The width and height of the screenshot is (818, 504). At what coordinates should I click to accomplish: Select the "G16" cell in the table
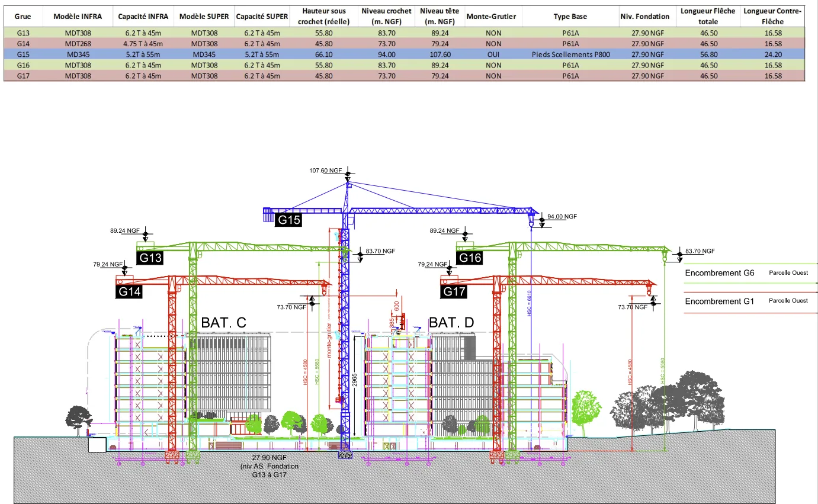tap(23, 65)
